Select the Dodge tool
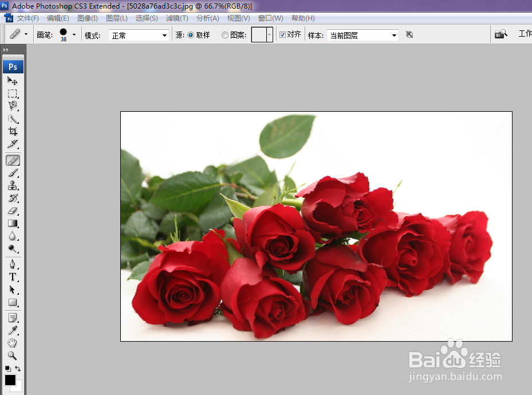The image size is (532, 395). (x=13, y=249)
